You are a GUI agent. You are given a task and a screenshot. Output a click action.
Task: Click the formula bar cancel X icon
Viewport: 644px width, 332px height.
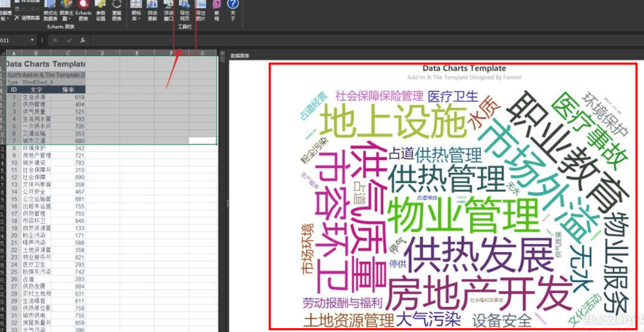pos(55,40)
